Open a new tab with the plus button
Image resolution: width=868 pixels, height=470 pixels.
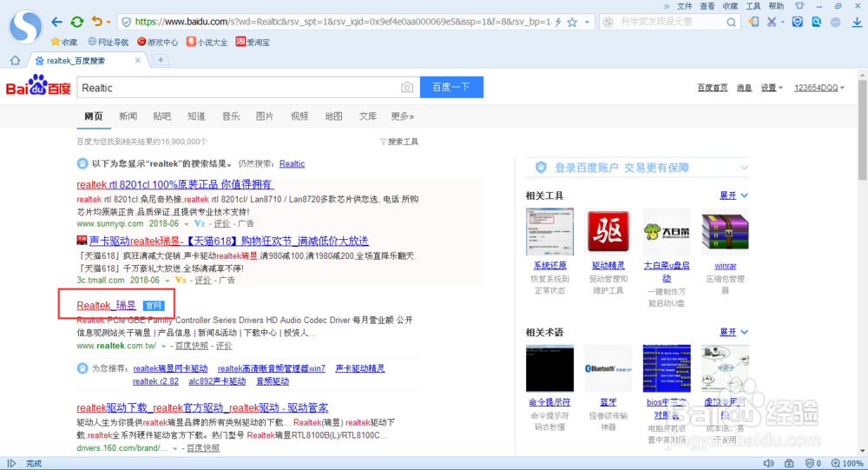point(161,60)
